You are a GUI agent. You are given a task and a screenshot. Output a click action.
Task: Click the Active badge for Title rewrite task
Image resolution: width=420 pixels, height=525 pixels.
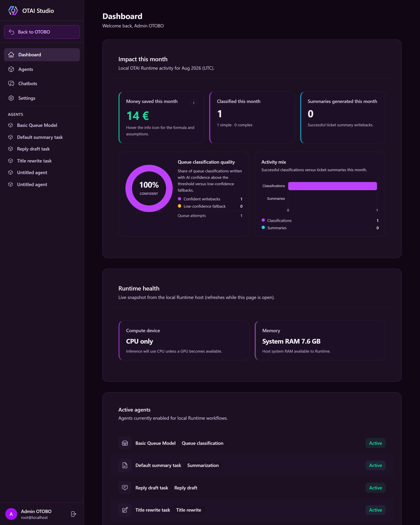click(375, 510)
